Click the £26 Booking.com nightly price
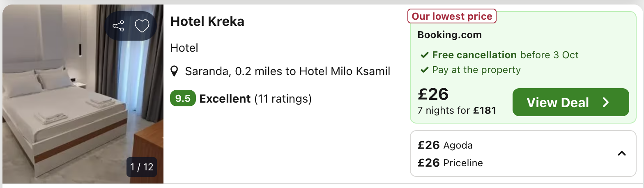This screenshot has height=188, width=644. point(433,94)
